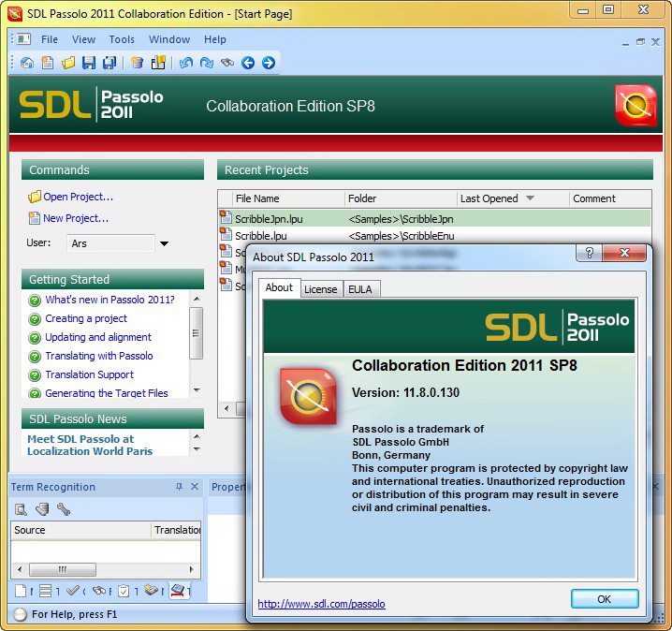This screenshot has width=672, height=631.
Task: Click the Home start page toolbar icon
Action: [27, 63]
